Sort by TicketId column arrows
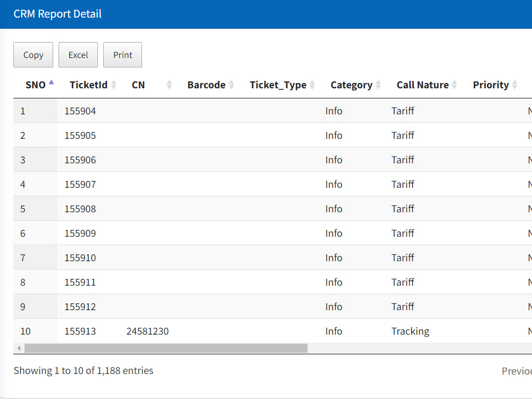 click(x=114, y=85)
